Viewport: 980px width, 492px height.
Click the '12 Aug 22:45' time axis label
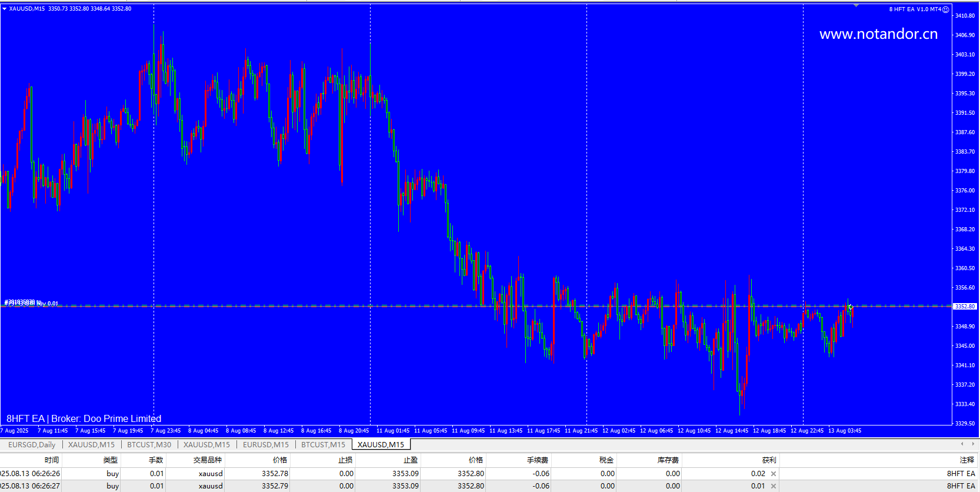[x=807, y=431]
